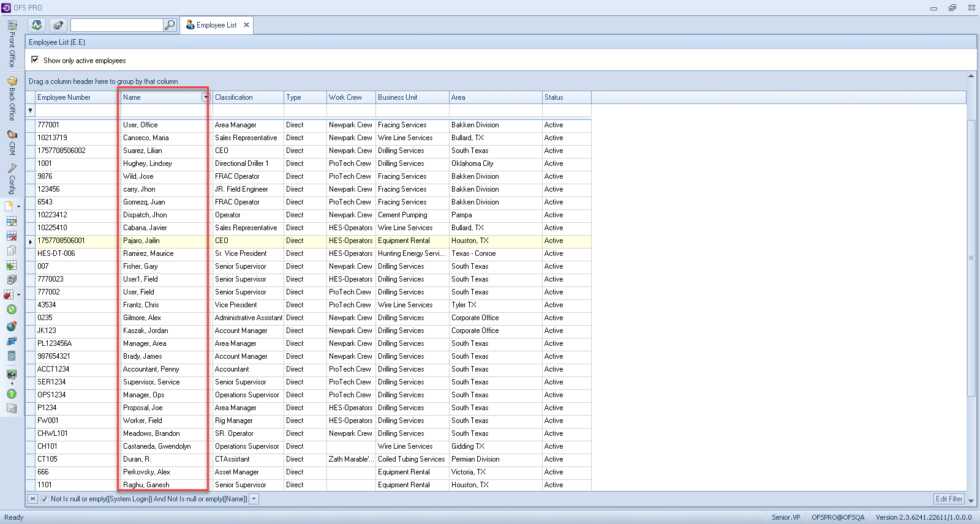This screenshot has width=980, height=524.
Task: Sort by Type column header
Action: pyautogui.click(x=305, y=97)
